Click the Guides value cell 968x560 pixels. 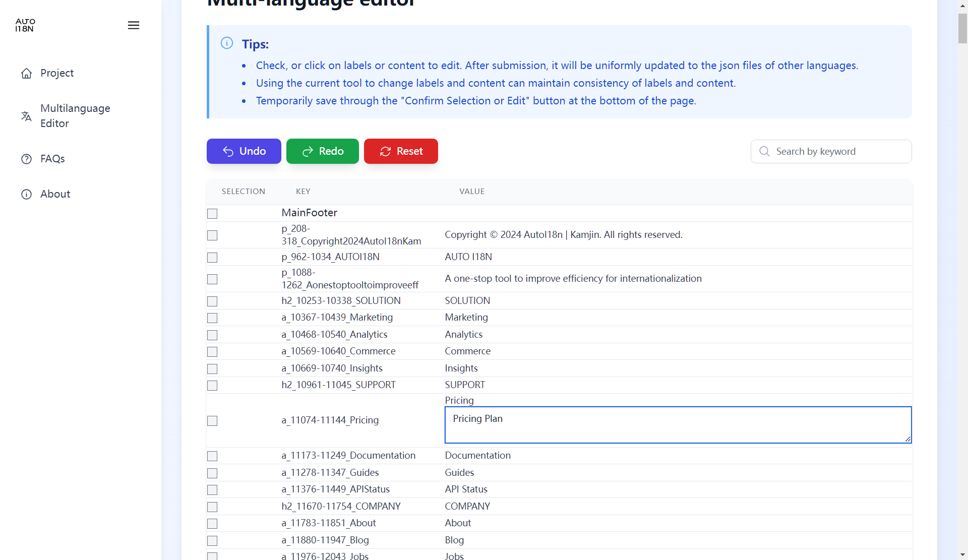(x=459, y=472)
